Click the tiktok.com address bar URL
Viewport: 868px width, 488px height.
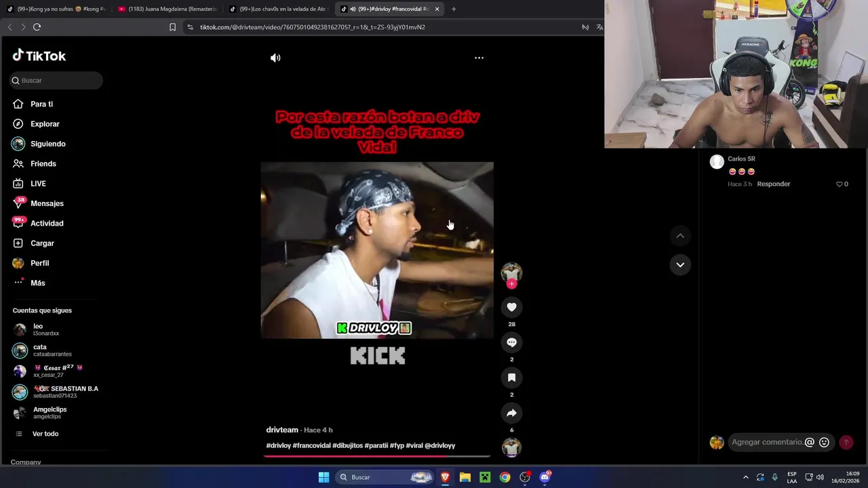click(313, 27)
